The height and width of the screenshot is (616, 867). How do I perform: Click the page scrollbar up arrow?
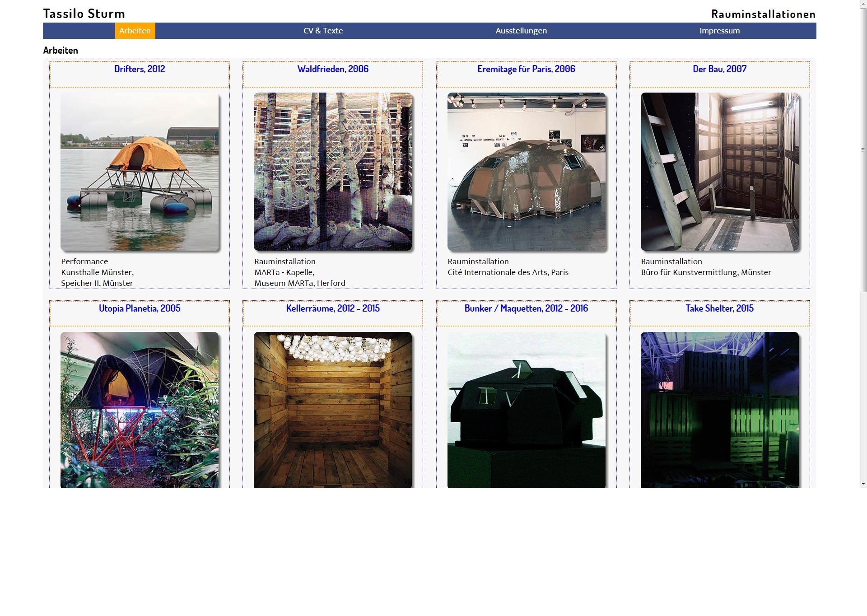tap(863, 4)
